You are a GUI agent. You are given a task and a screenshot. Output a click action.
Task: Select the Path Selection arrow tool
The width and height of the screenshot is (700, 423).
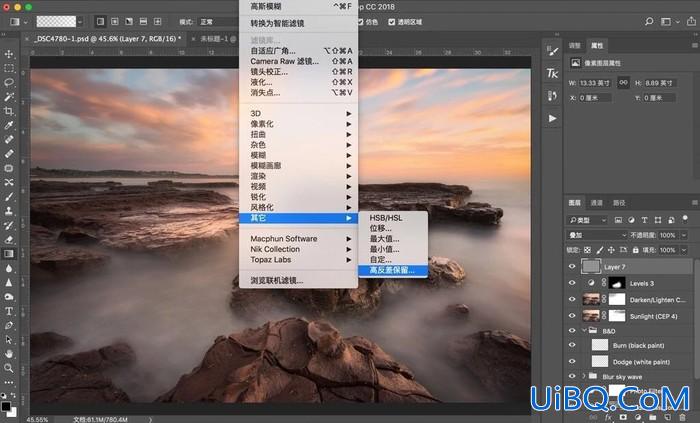(8, 340)
